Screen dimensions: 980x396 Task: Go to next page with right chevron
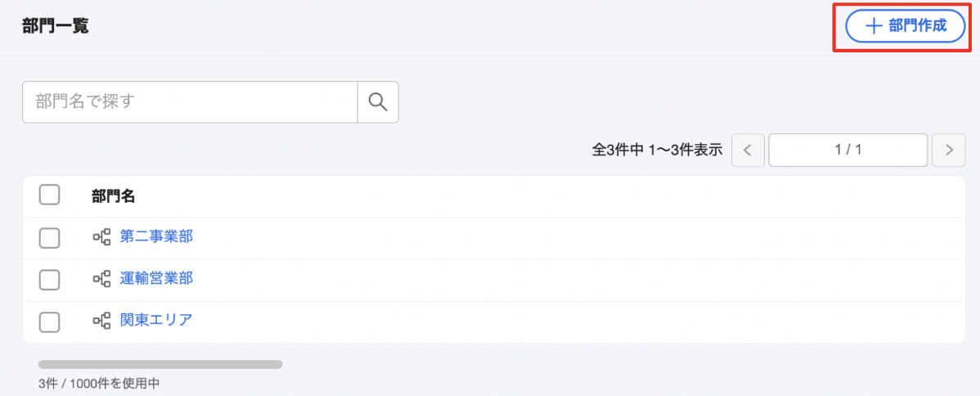point(949,151)
